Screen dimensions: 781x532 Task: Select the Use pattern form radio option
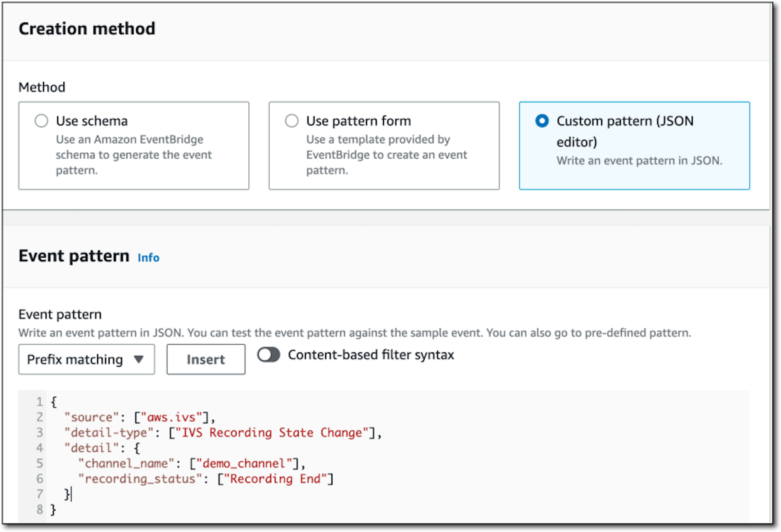tap(291, 121)
